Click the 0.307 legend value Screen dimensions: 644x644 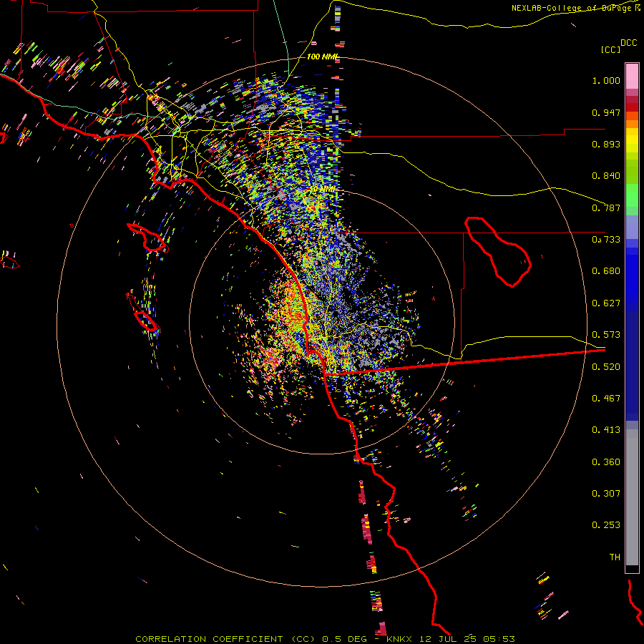(606, 494)
